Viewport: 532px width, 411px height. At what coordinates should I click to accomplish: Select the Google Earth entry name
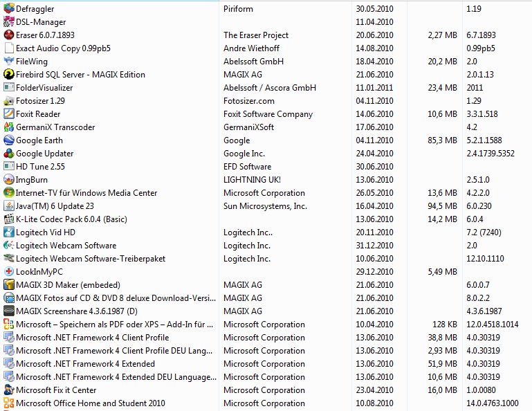click(x=39, y=140)
